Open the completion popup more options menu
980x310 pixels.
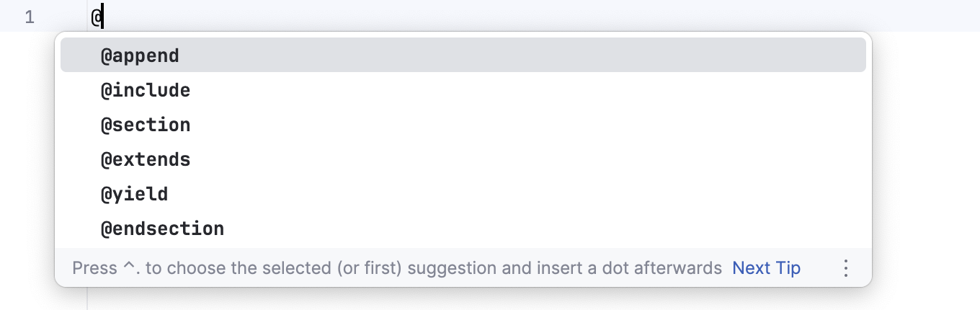click(x=846, y=269)
